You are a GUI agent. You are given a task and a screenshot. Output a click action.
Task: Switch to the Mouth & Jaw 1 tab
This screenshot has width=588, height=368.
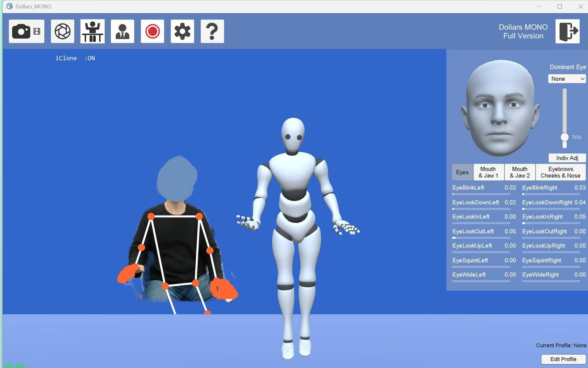(488, 172)
